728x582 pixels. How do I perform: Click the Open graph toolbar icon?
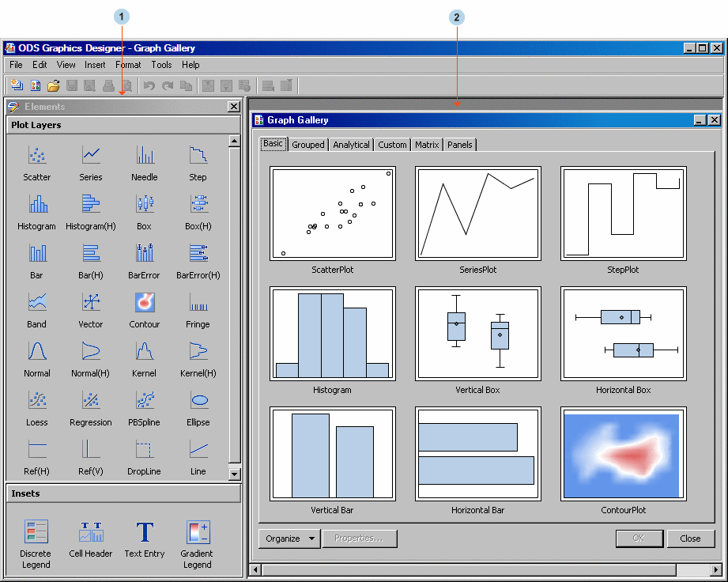53,85
